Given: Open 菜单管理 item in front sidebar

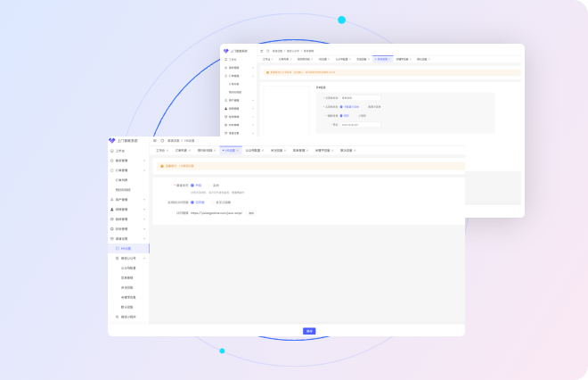Looking at the screenshot, I should pyautogui.click(x=128, y=277).
